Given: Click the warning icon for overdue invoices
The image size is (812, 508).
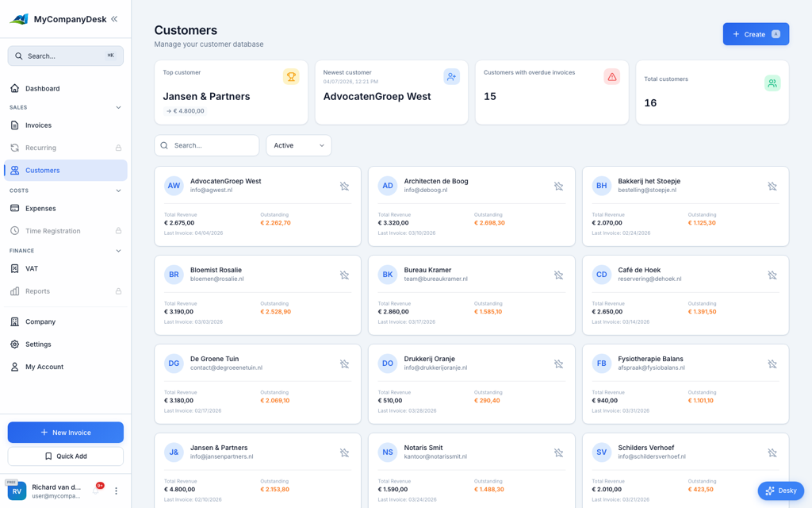Looking at the screenshot, I should tap(611, 75).
